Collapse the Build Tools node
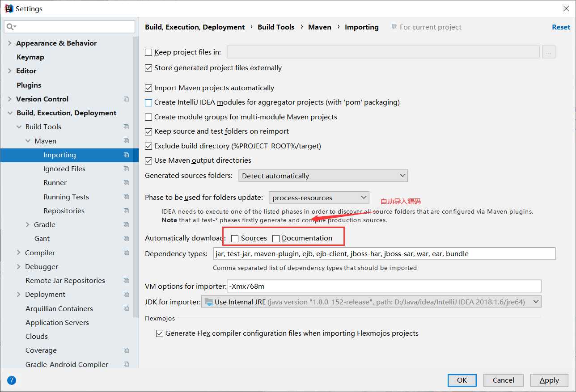576x392 pixels. pyautogui.click(x=19, y=127)
